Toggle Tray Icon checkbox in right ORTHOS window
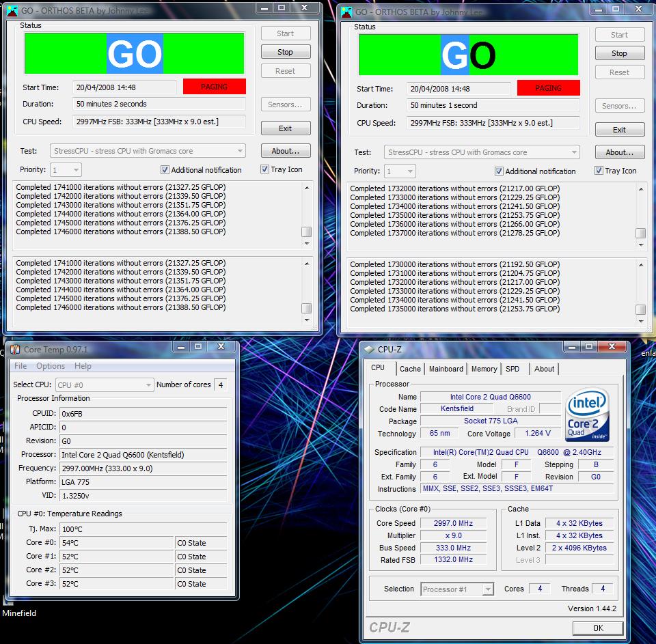This screenshot has width=656, height=644. (x=599, y=171)
